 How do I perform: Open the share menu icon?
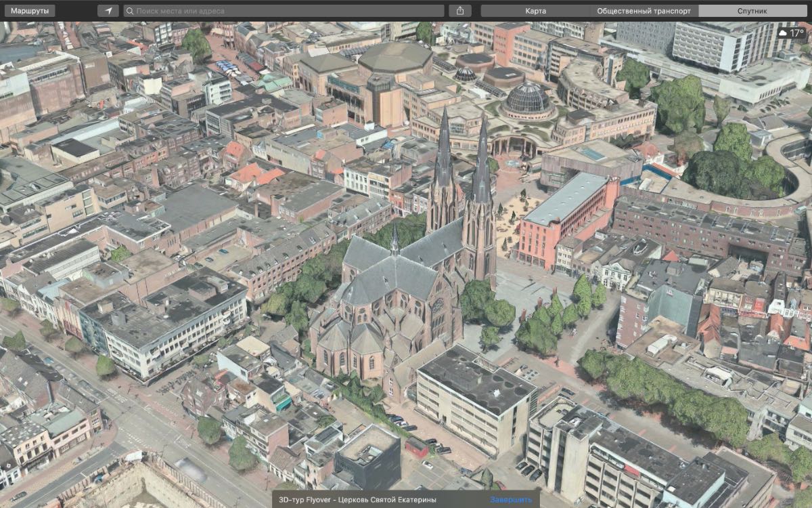pyautogui.click(x=460, y=11)
